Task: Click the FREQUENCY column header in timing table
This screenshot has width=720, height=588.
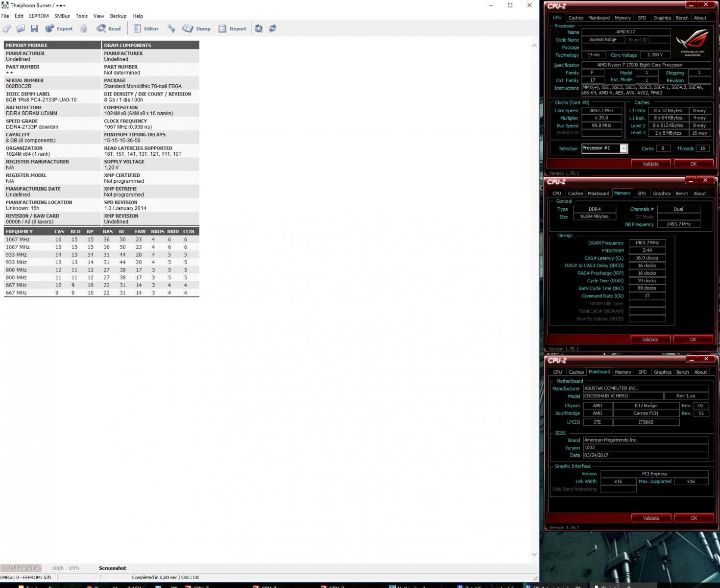Action: click(x=20, y=232)
